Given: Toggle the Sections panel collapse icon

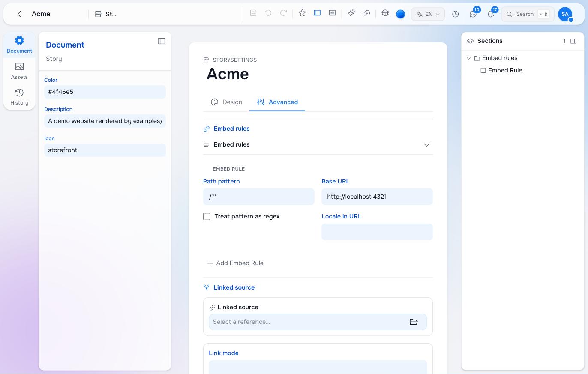Looking at the screenshot, I should [573, 41].
